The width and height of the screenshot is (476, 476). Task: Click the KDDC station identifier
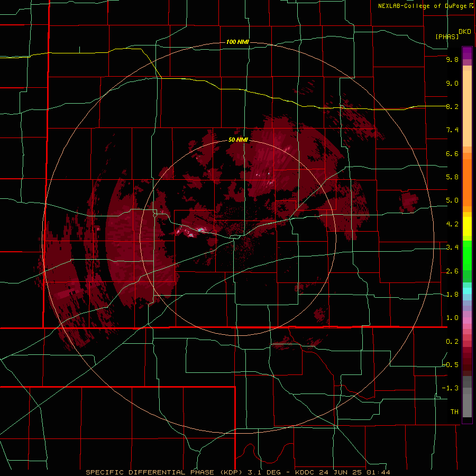tap(305, 472)
